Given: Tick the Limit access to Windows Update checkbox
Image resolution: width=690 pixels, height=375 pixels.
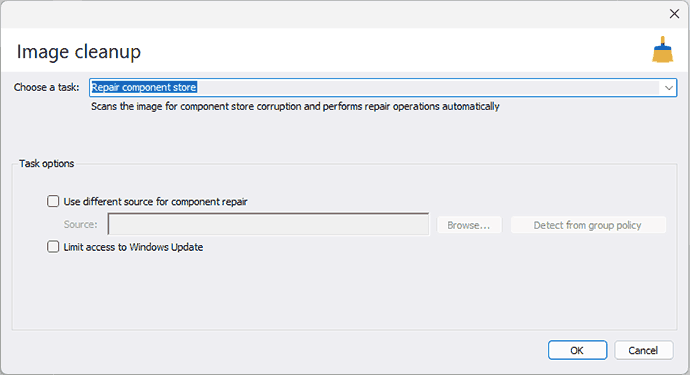Looking at the screenshot, I should pyautogui.click(x=53, y=246).
